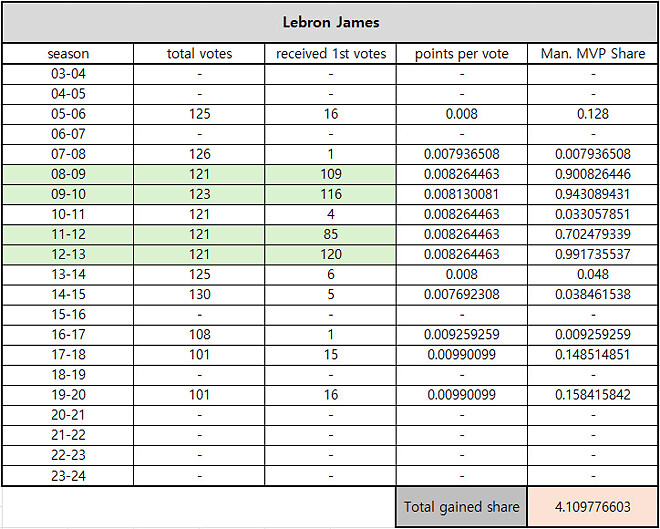Click total votes value "130"
Viewport: 660px width, 529px height.
coord(199,295)
